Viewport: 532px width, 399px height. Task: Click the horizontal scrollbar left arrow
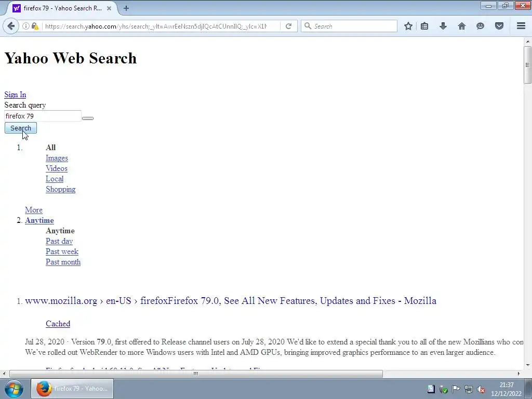tap(4, 374)
